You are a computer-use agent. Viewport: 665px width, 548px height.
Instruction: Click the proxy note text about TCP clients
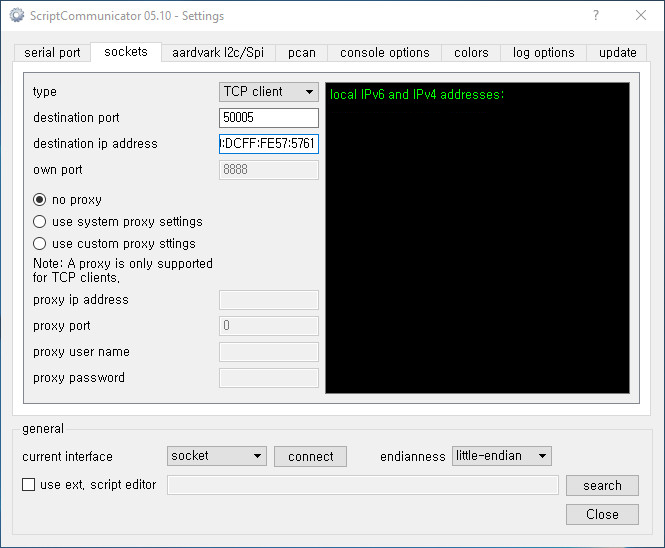coord(123,271)
